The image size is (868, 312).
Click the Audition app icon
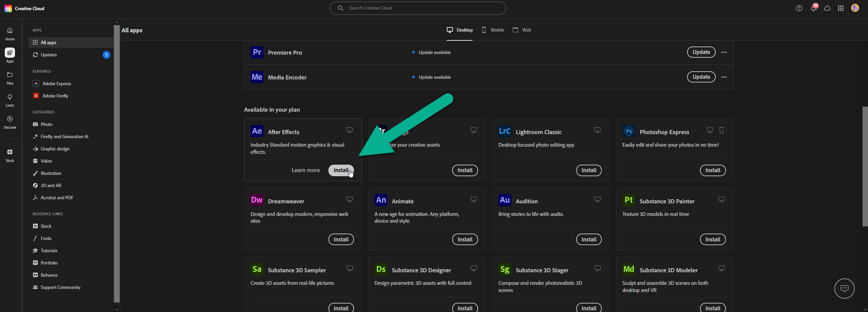pos(505,200)
